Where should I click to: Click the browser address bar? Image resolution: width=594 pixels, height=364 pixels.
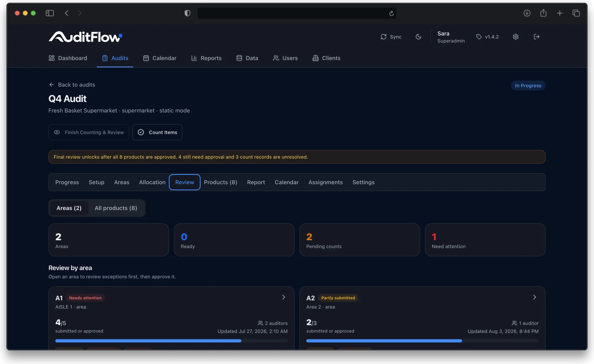point(297,13)
